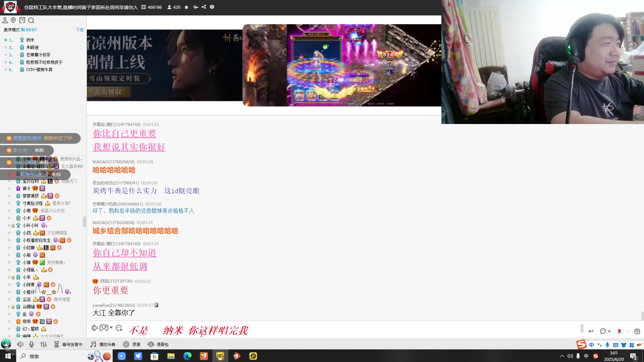Select member 寅子 in the user list
The width and height of the screenshot is (644, 362).
pyautogui.click(x=26, y=189)
